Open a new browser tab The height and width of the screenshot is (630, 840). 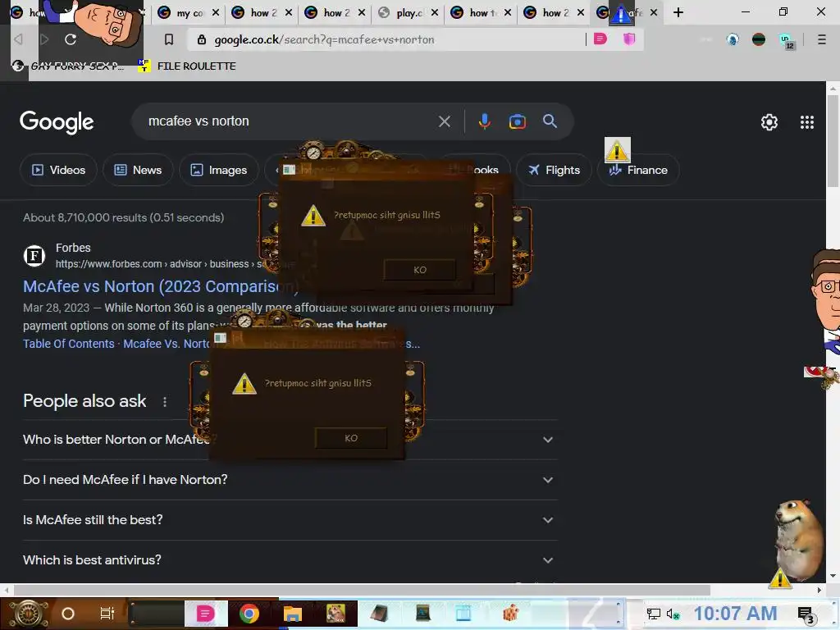pos(678,12)
